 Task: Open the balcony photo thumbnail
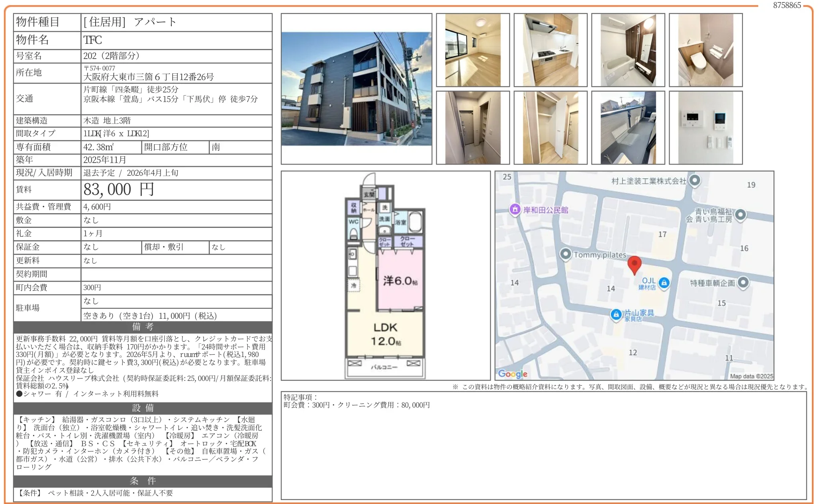(628, 127)
